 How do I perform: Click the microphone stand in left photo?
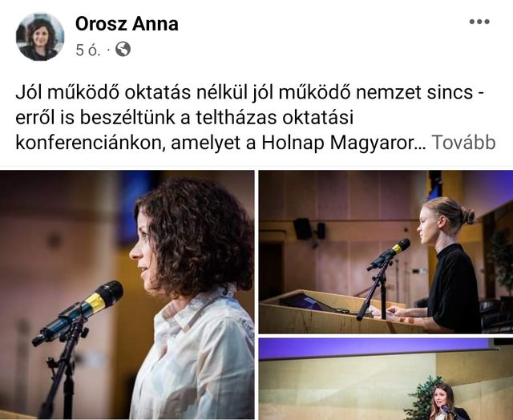(x=64, y=366)
